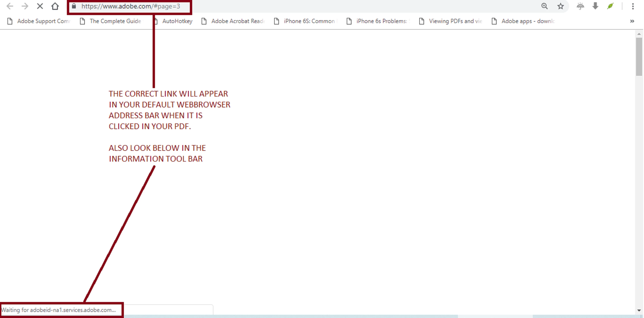
Task: Click the scrollbar down arrow
Action: 639,310
